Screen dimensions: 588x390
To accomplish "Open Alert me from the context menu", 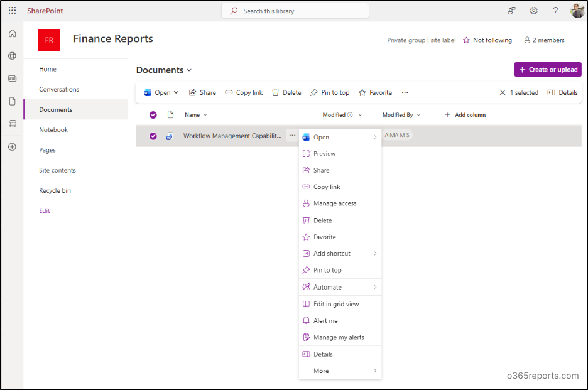I will click(327, 320).
